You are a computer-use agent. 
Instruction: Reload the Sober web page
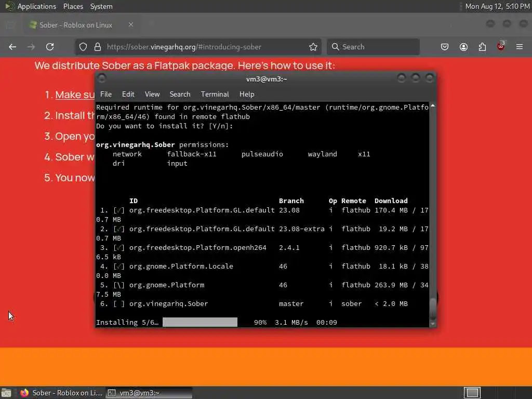[x=50, y=47]
